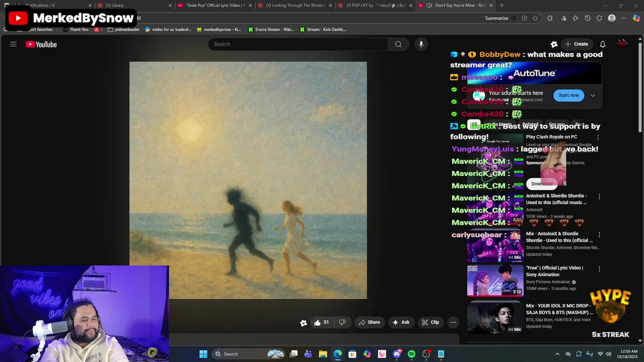Switch to Microsoft Edge on the taskbar

pyautogui.click(x=338, y=354)
